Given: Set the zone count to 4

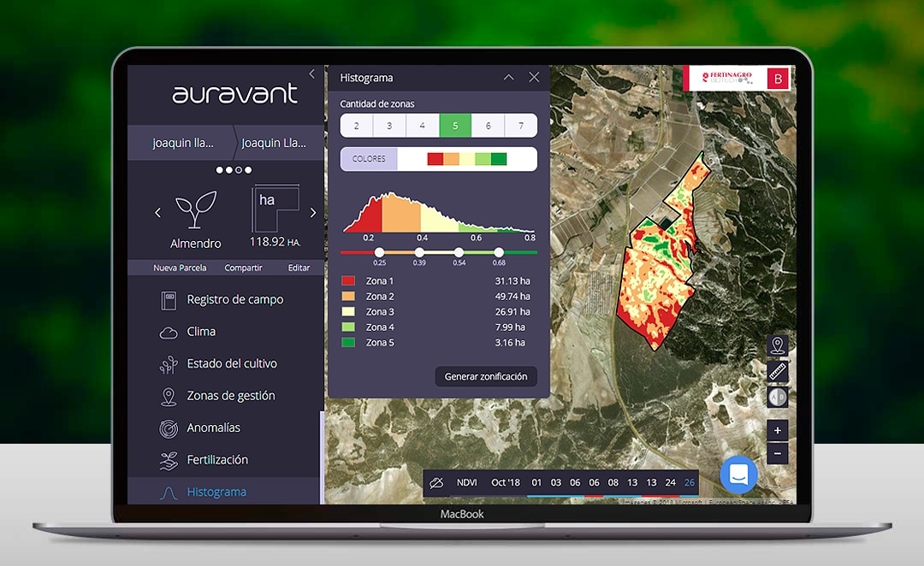Looking at the screenshot, I should pos(423,126).
